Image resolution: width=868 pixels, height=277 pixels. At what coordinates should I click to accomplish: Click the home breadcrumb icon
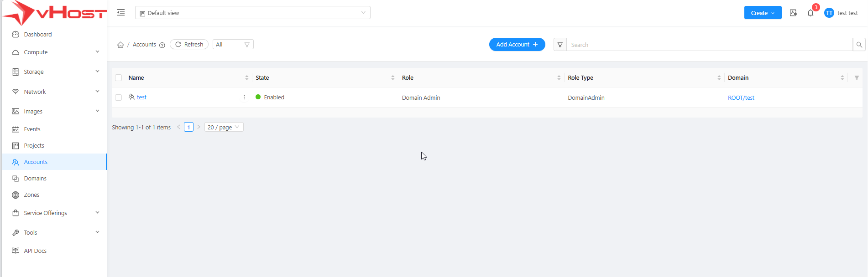click(120, 45)
